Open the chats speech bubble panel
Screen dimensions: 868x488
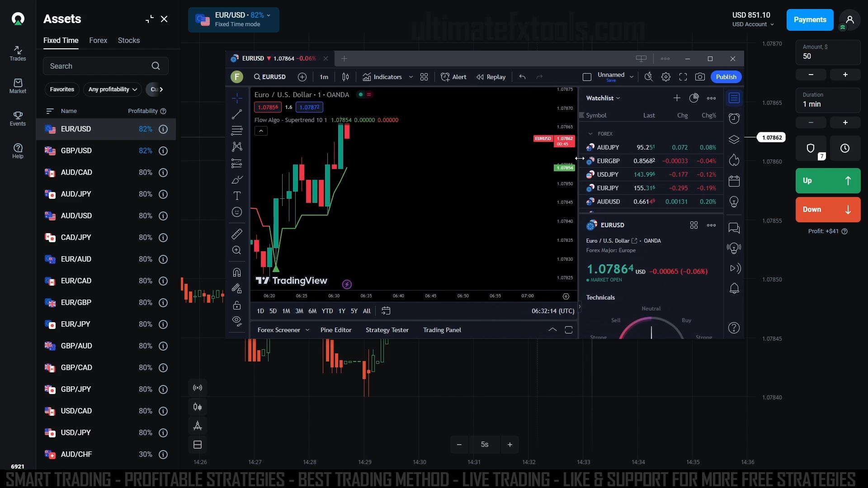point(734,228)
